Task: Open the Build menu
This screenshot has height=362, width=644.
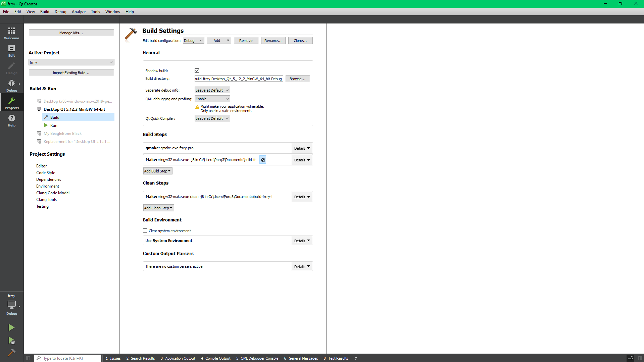Action: (x=45, y=12)
